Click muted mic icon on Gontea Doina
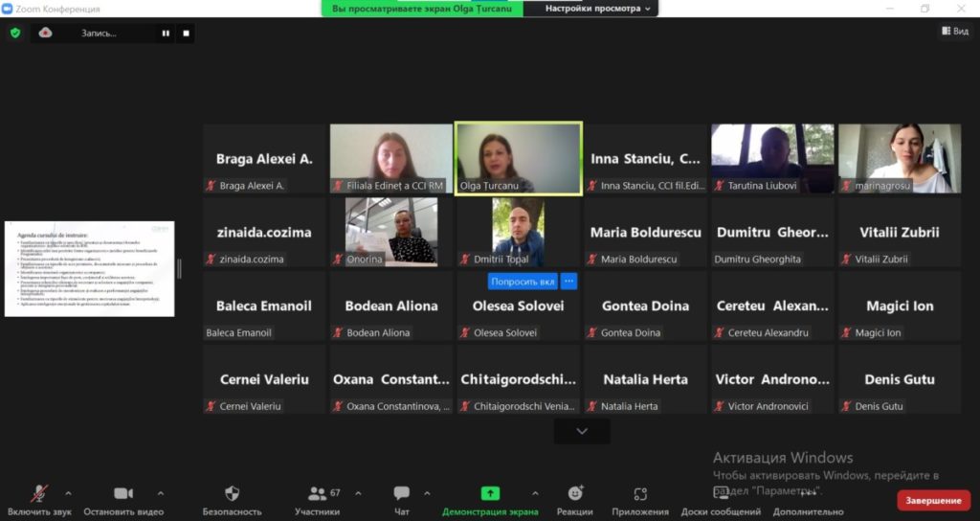 592,332
